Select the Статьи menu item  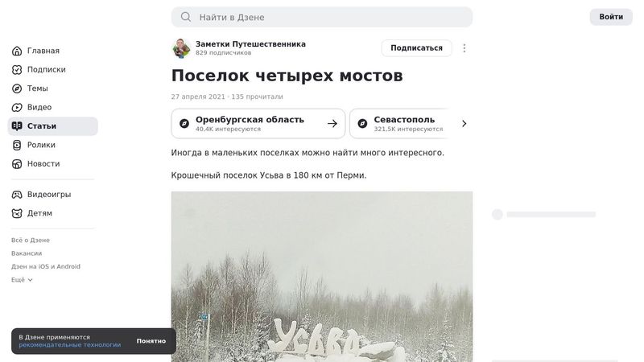click(x=52, y=126)
